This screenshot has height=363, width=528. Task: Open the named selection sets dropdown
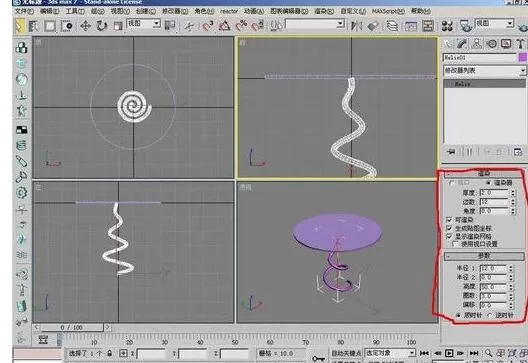click(315, 24)
